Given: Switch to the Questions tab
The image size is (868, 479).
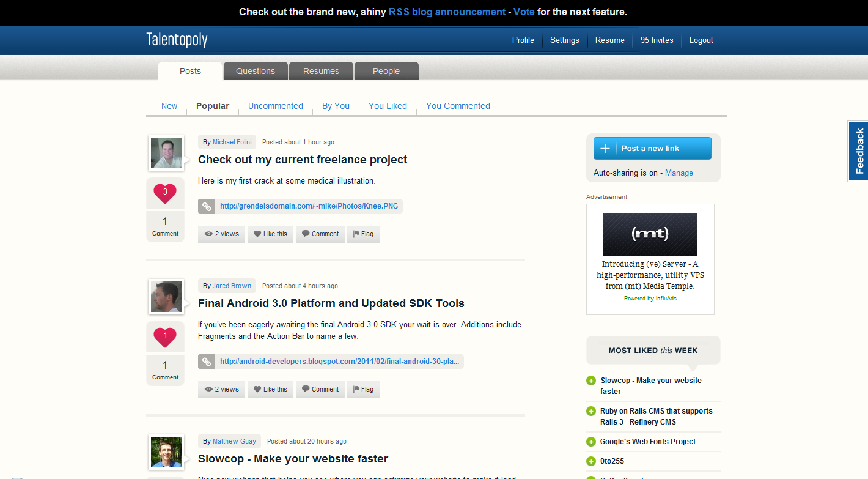Looking at the screenshot, I should [x=256, y=71].
